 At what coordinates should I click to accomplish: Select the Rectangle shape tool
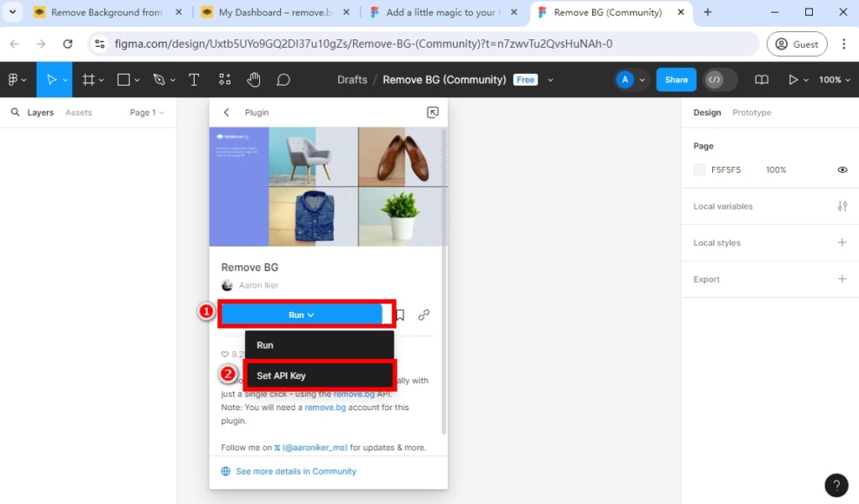pos(122,80)
